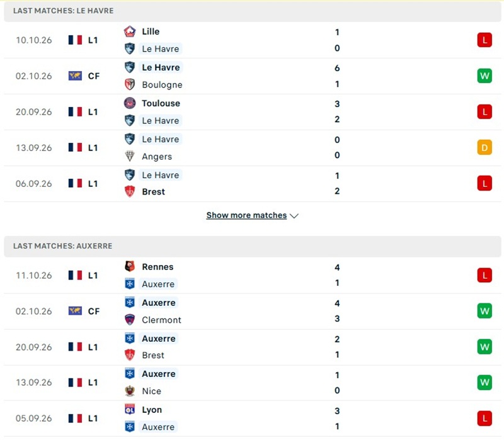Open the Auxerre vs Nice match row

click(x=253, y=383)
